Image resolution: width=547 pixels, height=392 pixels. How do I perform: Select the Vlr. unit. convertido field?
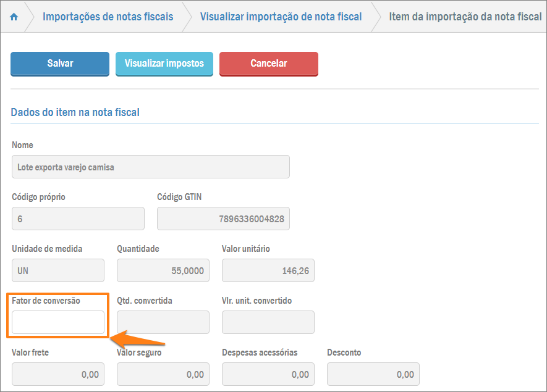[268, 322]
